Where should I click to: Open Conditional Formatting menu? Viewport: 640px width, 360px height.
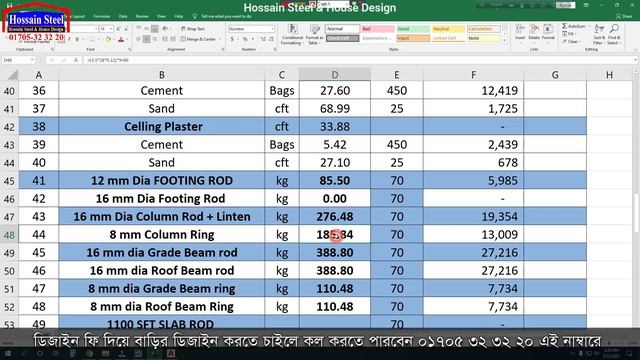[x=292, y=34]
